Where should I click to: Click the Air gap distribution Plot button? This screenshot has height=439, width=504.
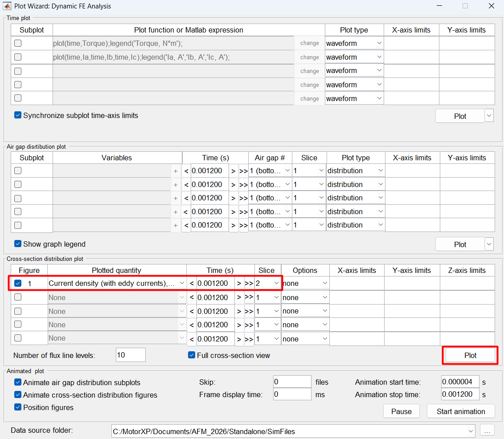(460, 244)
